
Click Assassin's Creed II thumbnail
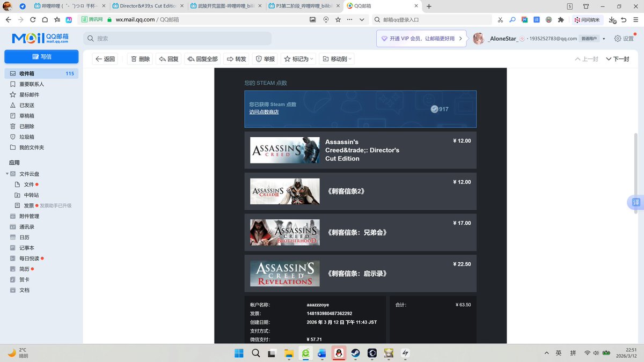click(x=285, y=191)
